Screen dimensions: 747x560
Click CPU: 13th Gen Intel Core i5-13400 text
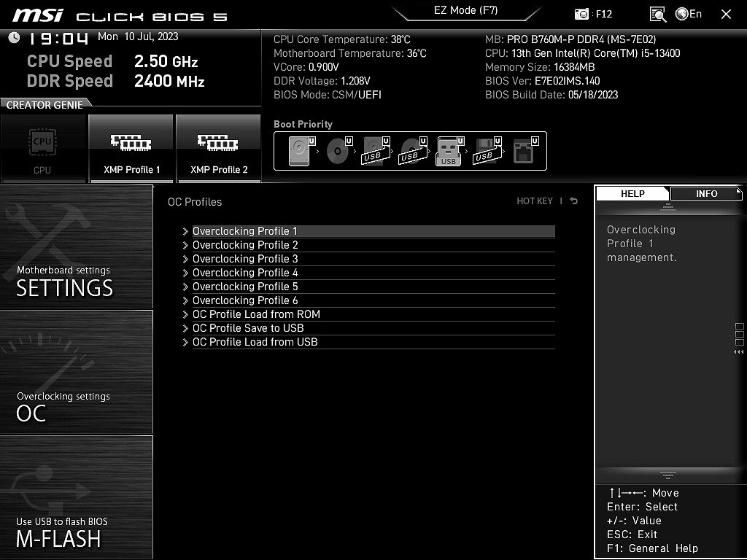point(583,53)
